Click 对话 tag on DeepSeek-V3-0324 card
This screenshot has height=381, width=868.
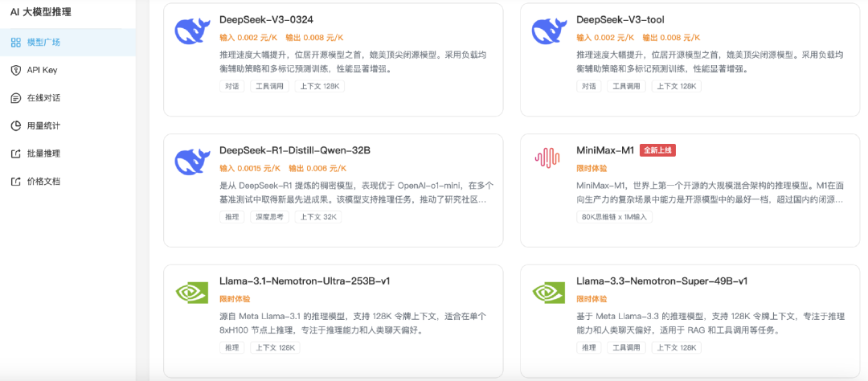coord(231,86)
